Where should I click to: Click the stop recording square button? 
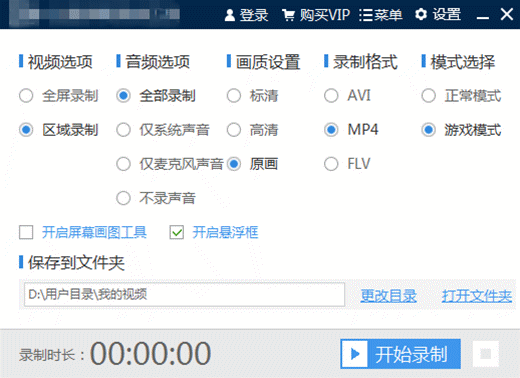click(x=486, y=354)
